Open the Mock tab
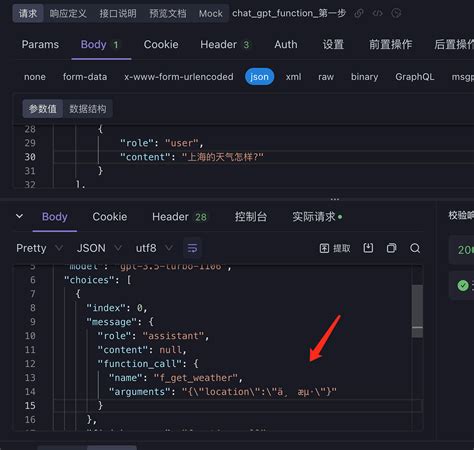Viewport: 474px width, 450px height. (x=210, y=13)
